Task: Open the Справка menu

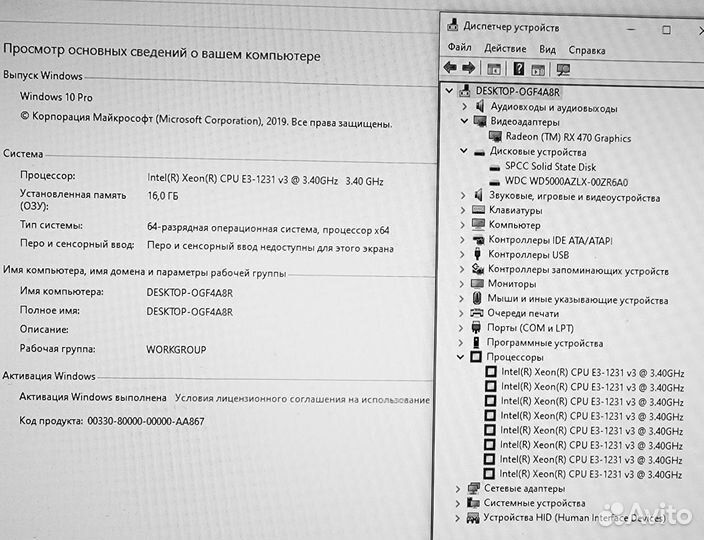Action: pos(587,50)
